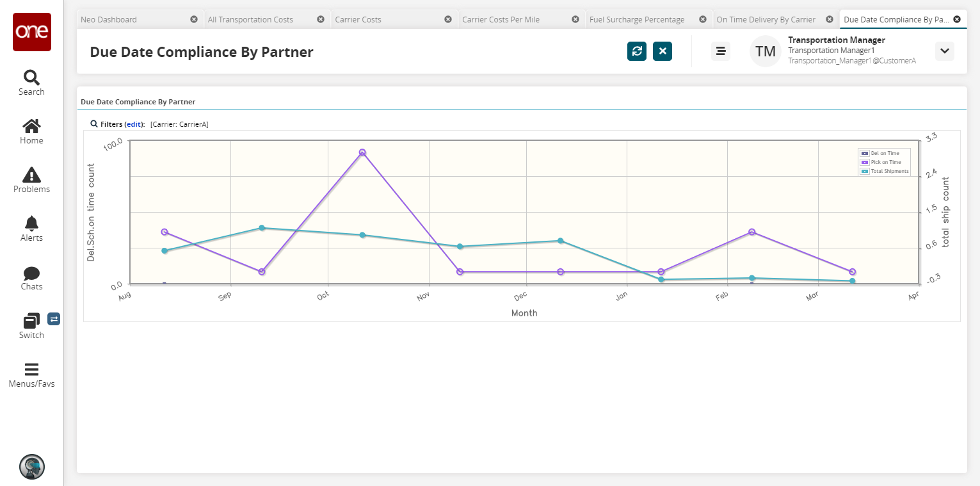Open the Neo assistant avatar icon
Image resolution: width=980 pixels, height=486 pixels.
click(31, 467)
